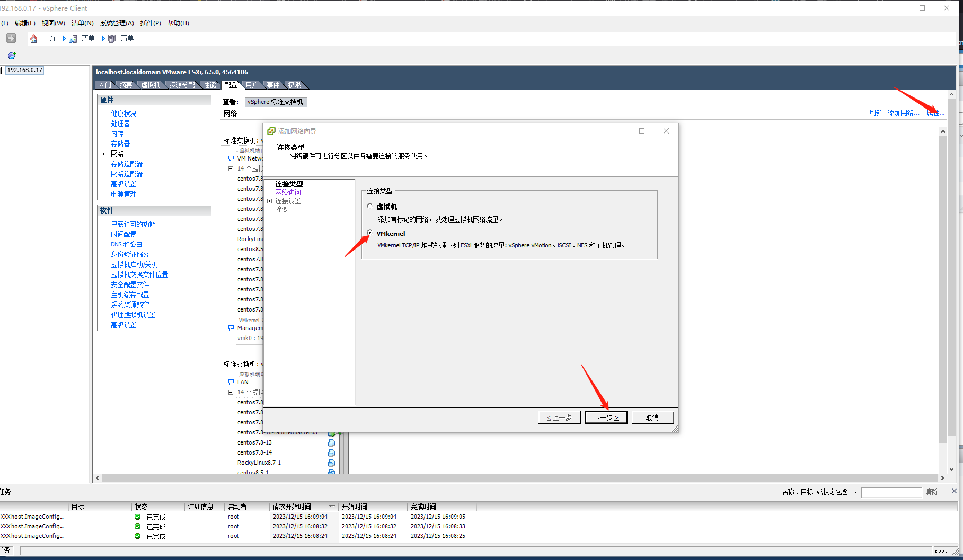Open the 视图(W) menu
The width and height of the screenshot is (963, 560).
click(53, 23)
